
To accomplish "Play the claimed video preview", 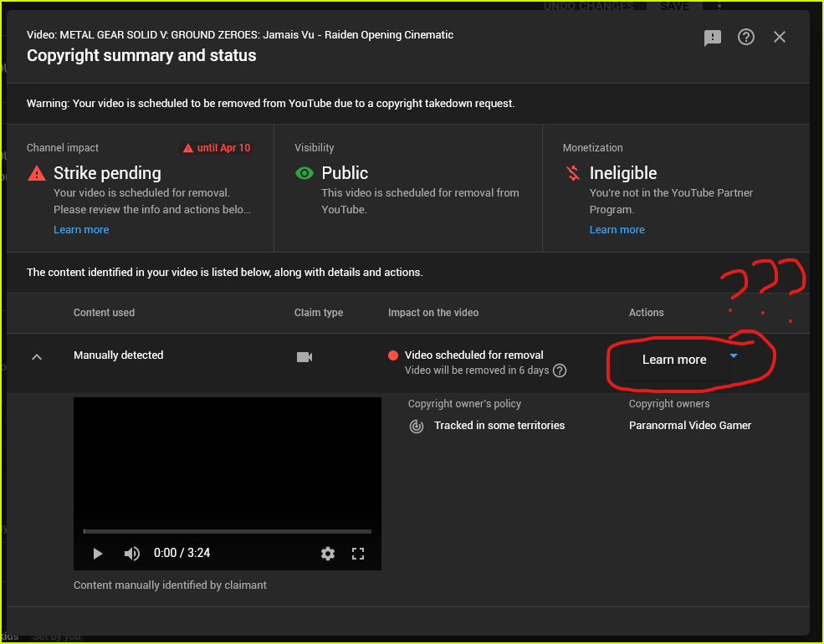I will [x=98, y=553].
